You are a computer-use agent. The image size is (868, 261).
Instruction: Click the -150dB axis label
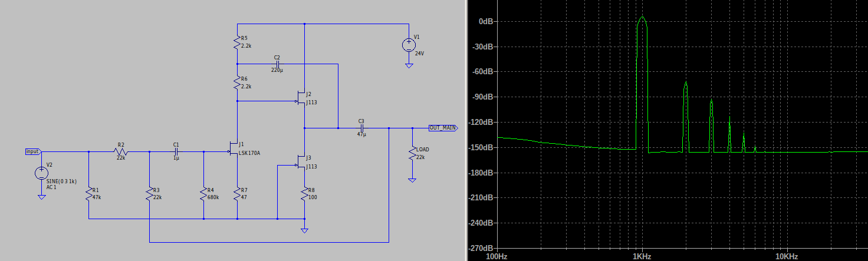tap(481, 148)
